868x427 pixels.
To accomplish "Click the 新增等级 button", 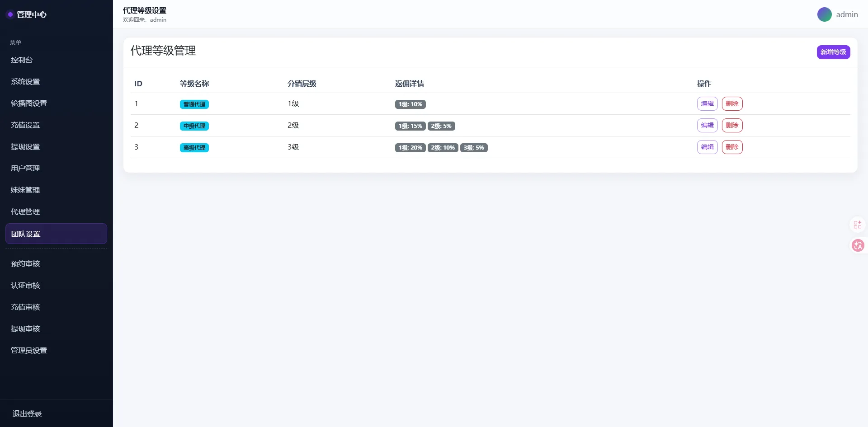I will pyautogui.click(x=833, y=52).
